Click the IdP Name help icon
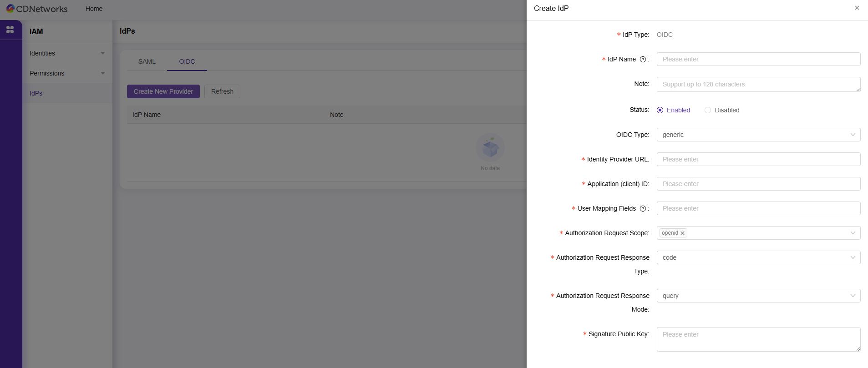This screenshot has width=868, height=368. [x=643, y=60]
